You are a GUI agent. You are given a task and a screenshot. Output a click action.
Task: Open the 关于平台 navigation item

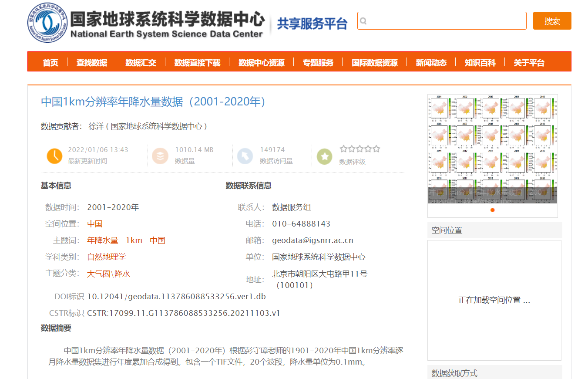(529, 63)
